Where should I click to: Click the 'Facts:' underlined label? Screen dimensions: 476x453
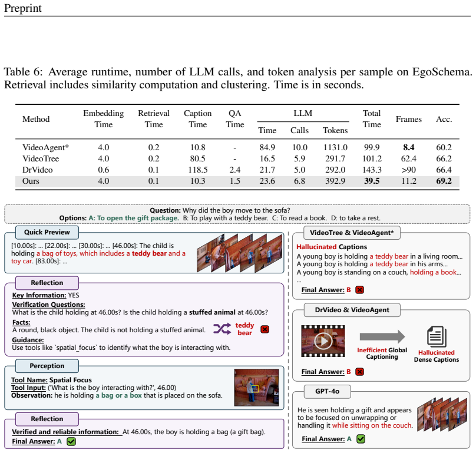pos(21,322)
